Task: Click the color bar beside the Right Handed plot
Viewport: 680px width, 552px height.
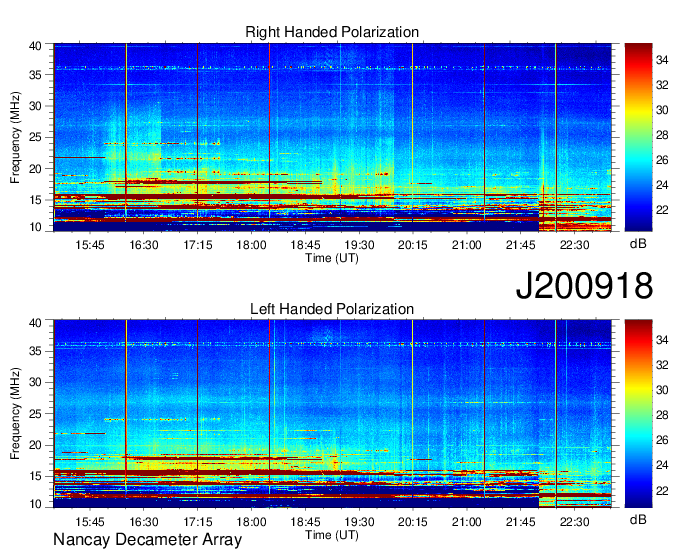Action: [x=638, y=137]
